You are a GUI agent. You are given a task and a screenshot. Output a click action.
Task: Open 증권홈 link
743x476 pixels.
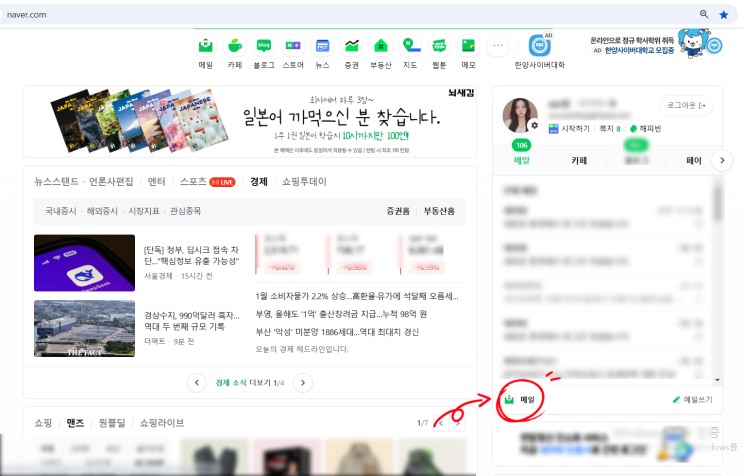[398, 211]
